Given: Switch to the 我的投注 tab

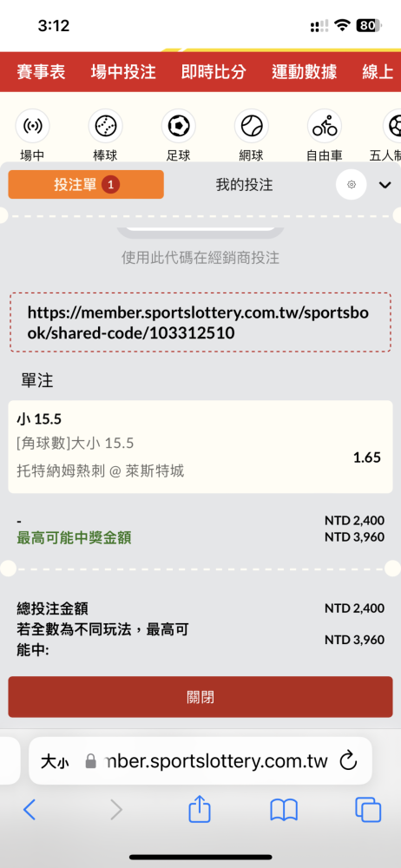Looking at the screenshot, I should point(244,184).
